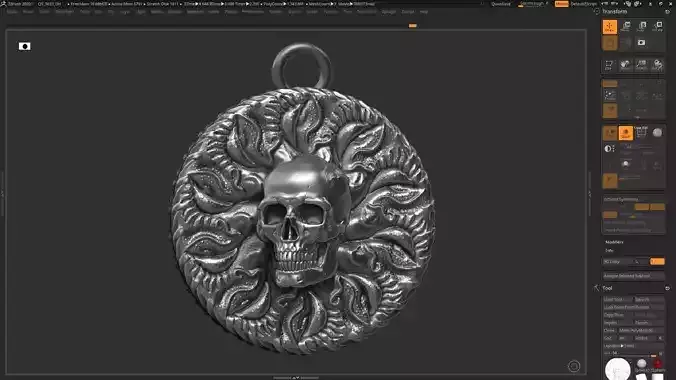Adjust the tool list slider
This screenshot has height=380, width=676.
coord(633,353)
